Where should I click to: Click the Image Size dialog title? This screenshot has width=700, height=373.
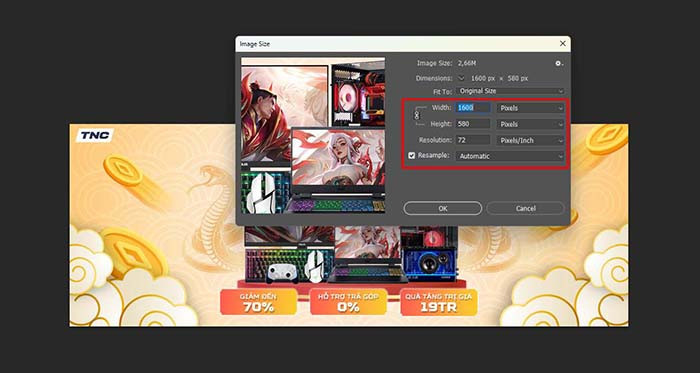pos(255,44)
